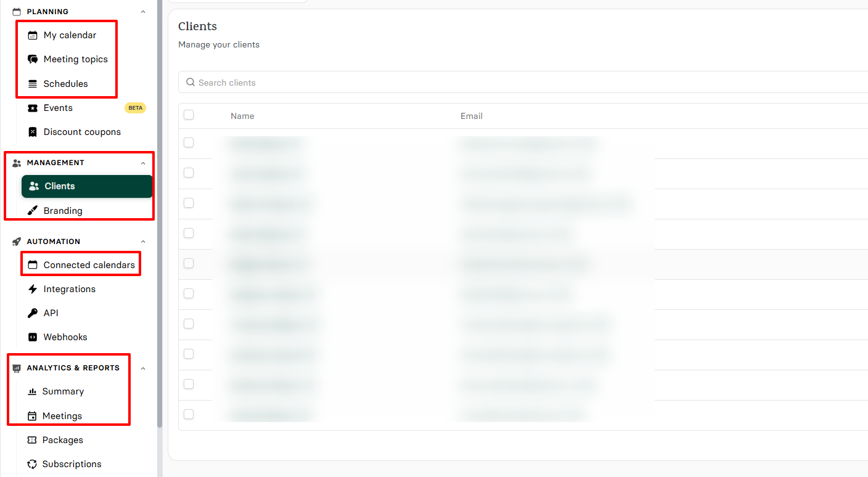Viewport: 868px width, 477px height.
Task: Collapse the Planning section chevron
Action: tap(143, 12)
